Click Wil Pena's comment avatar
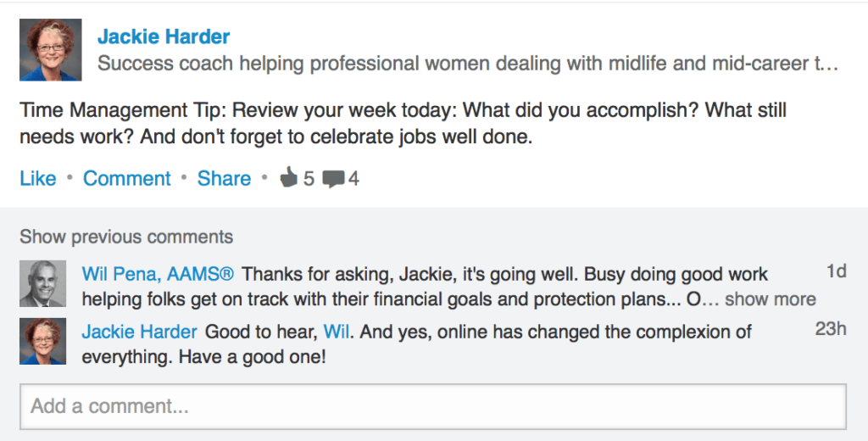 point(42,283)
